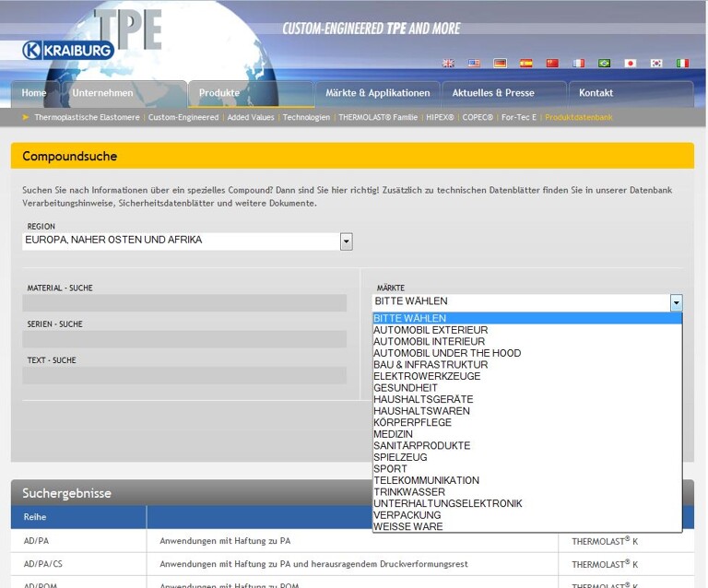Image resolution: width=708 pixels, height=588 pixels.
Task: Pick TRINKWASSER from the dropdown options
Action: [x=408, y=492]
